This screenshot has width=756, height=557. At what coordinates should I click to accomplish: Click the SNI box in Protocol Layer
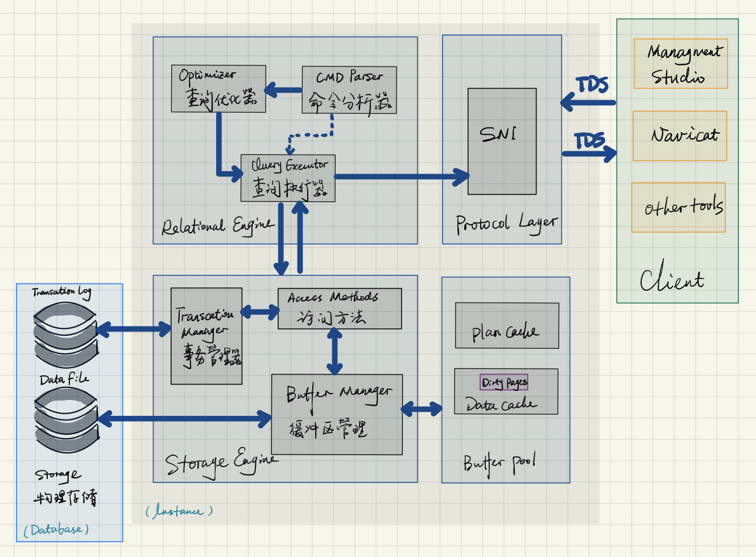tap(502, 141)
